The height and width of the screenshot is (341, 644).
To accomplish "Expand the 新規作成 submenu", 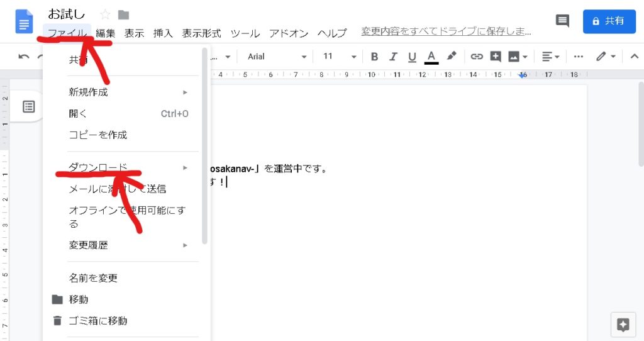I will click(x=127, y=92).
